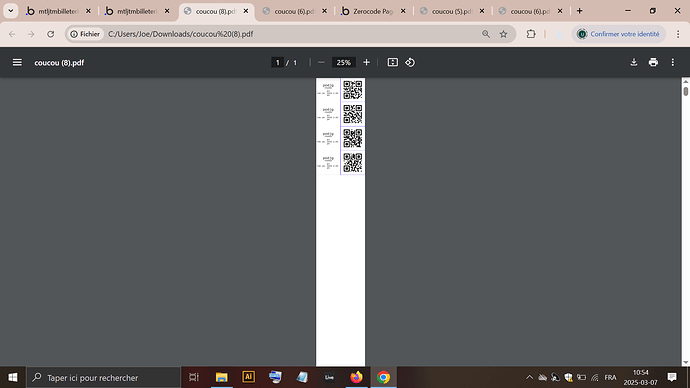Click the Fichier site info chip
Screen dimensions: 690x388
(x=85, y=34)
